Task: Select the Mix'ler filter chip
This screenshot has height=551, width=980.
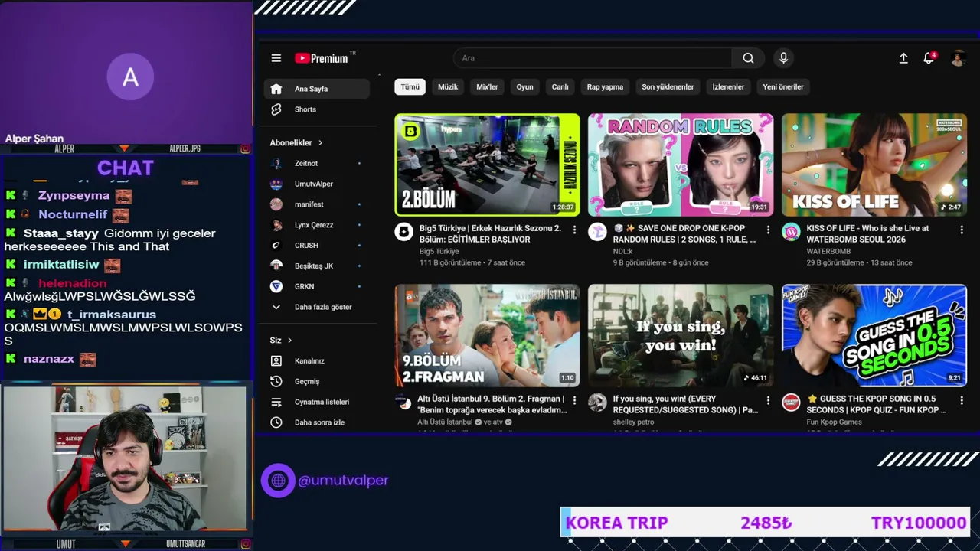Action: (x=487, y=87)
